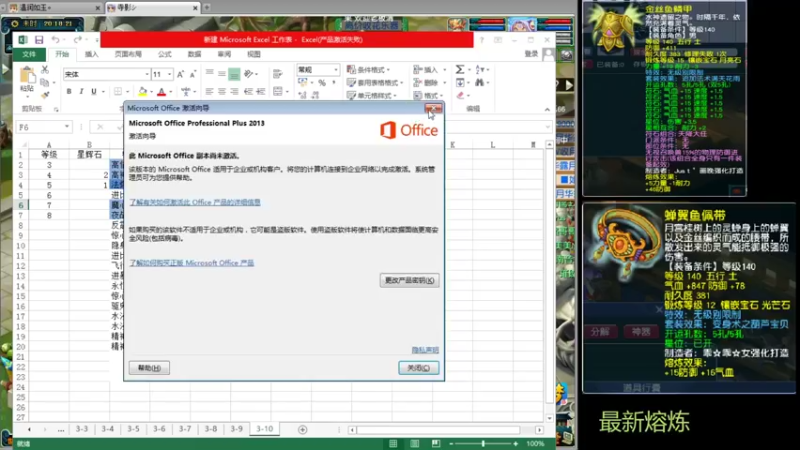This screenshot has height=450, width=800.
Task: Toggle Italic formatting
Action: [81, 92]
